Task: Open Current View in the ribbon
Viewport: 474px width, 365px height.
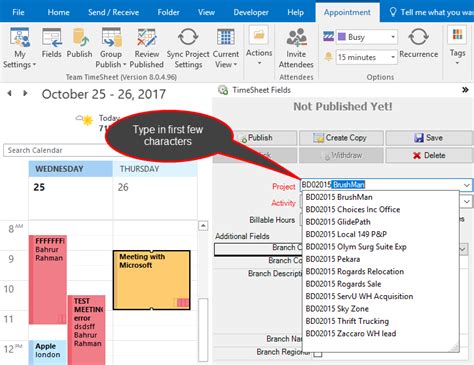Action: (226, 48)
